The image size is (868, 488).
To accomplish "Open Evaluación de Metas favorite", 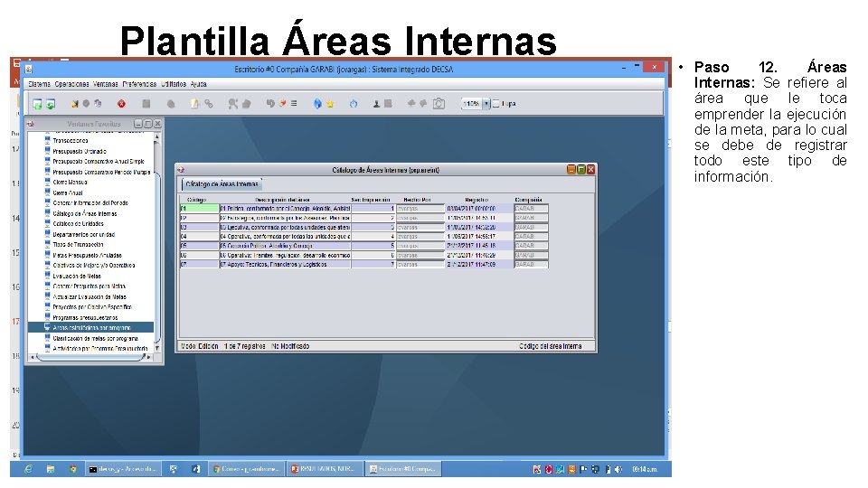I will pyautogui.click(x=77, y=276).
